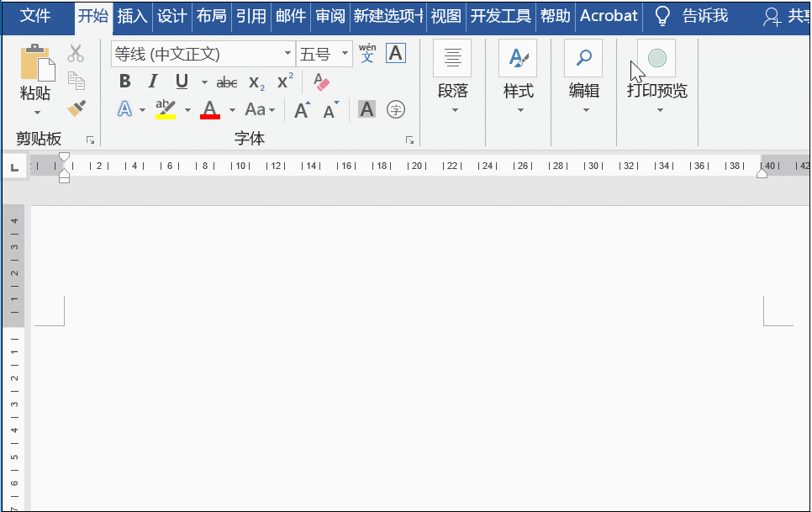Switch to the 开发工具 Developer tab
The height and width of the screenshot is (512, 812).
501,16
